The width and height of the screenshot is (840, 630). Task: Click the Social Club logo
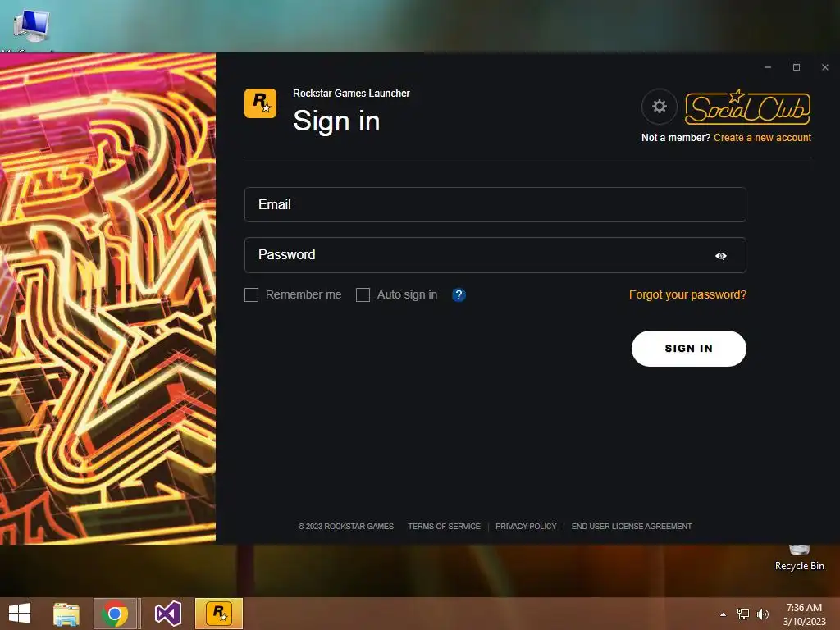pyautogui.click(x=748, y=107)
